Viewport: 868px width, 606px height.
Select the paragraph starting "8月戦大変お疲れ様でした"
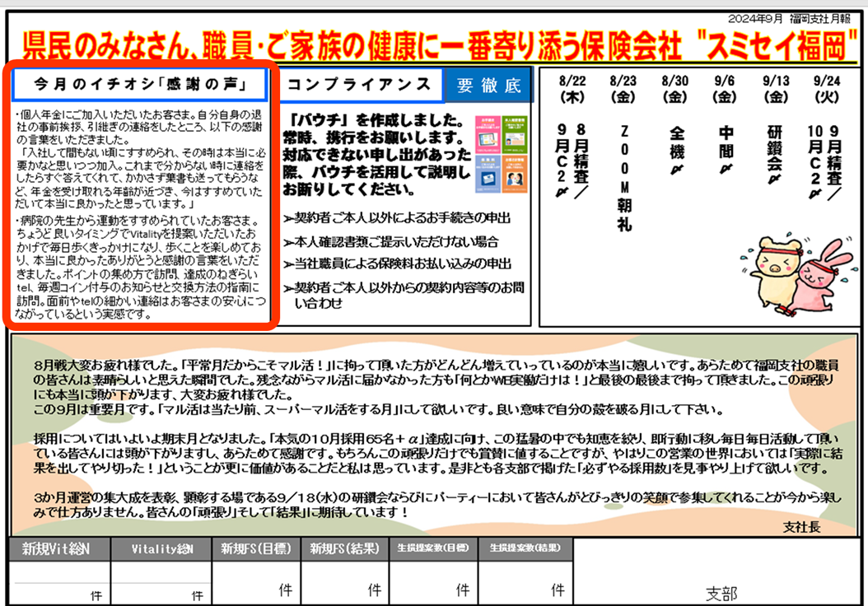[436, 380]
